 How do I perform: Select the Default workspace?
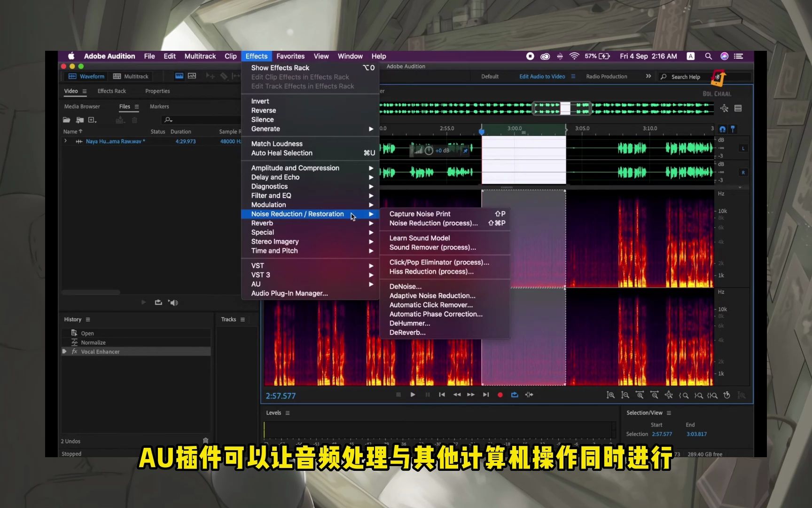coord(490,77)
